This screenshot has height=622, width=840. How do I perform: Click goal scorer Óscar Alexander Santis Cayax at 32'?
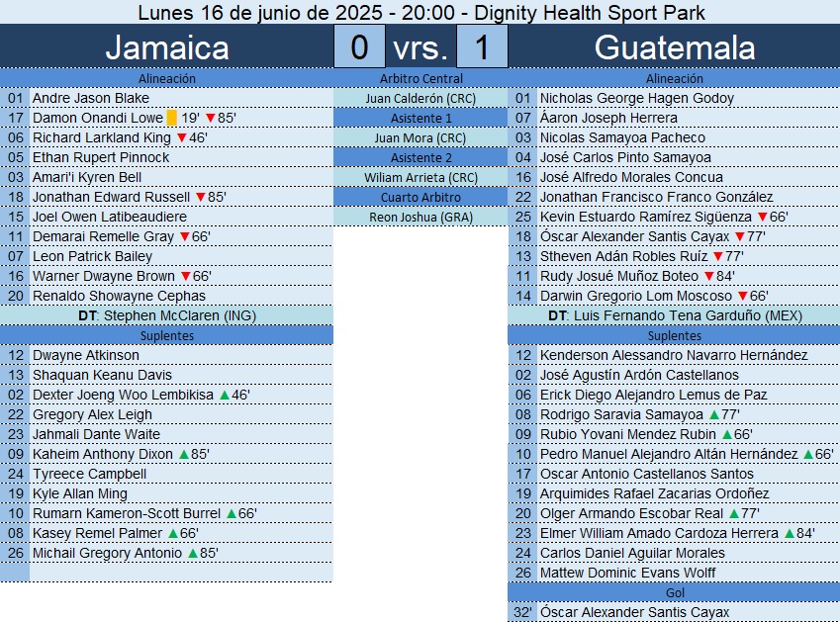click(x=634, y=613)
